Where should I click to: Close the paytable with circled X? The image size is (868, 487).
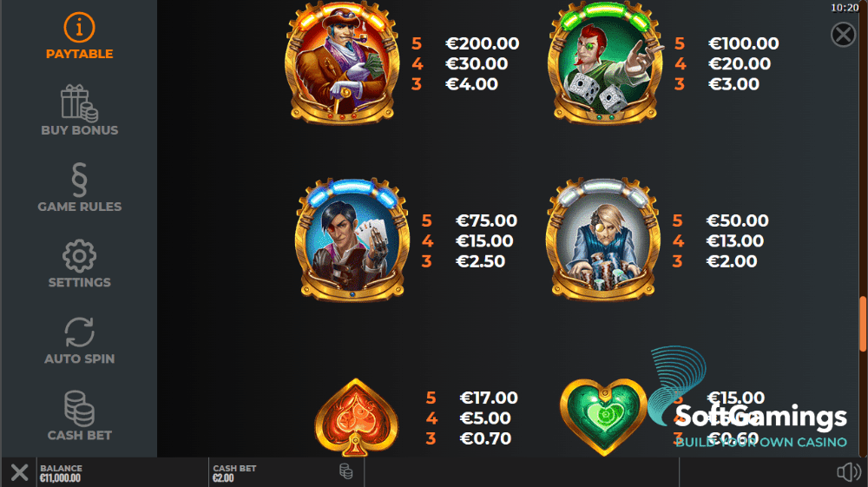843,35
